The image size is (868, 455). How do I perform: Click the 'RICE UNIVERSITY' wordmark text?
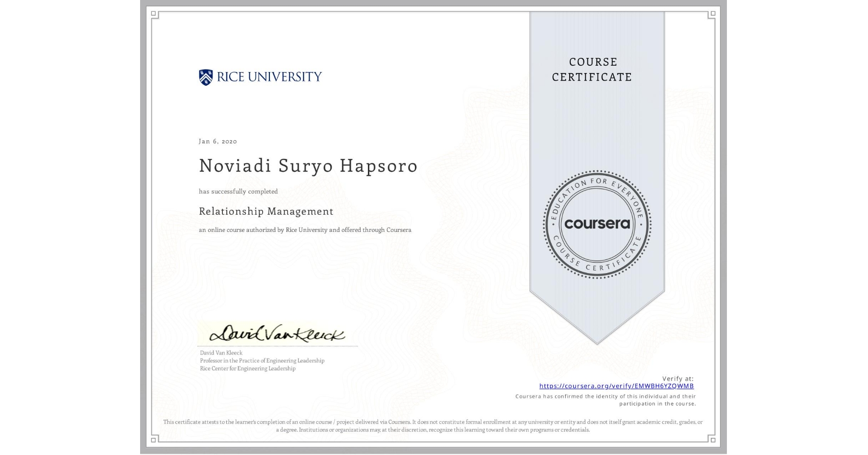[269, 77]
